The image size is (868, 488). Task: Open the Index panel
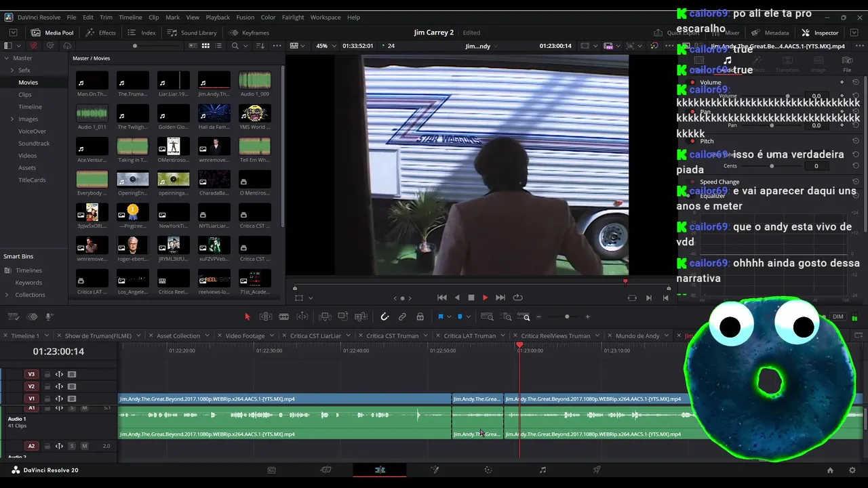(x=142, y=33)
